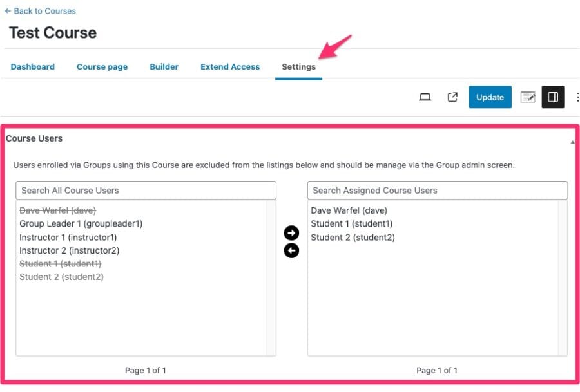
Task: Click the Update button
Action: click(x=490, y=97)
